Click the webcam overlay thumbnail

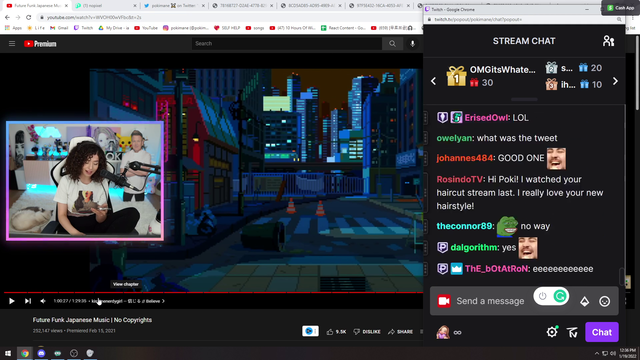[x=85, y=180]
